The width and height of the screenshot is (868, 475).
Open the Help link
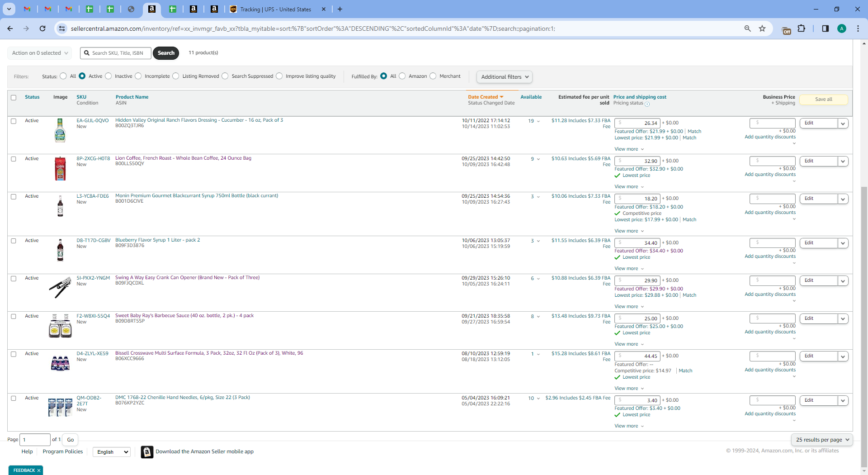[27, 451]
